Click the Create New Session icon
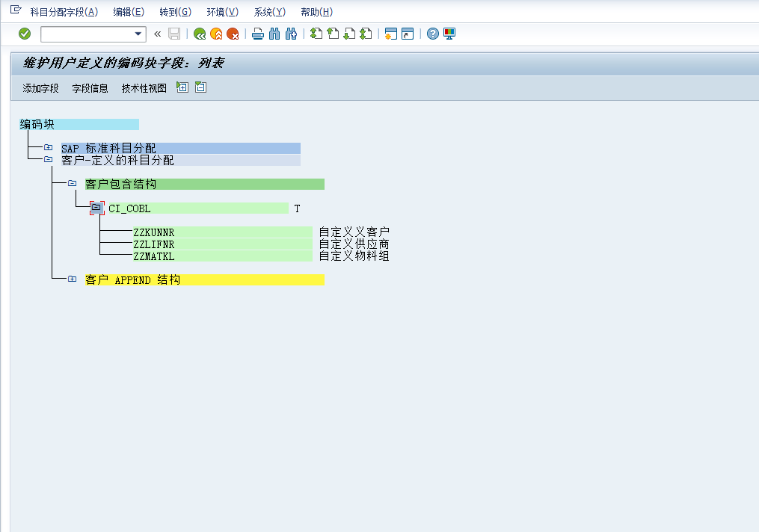The height and width of the screenshot is (532, 759). tap(390, 34)
